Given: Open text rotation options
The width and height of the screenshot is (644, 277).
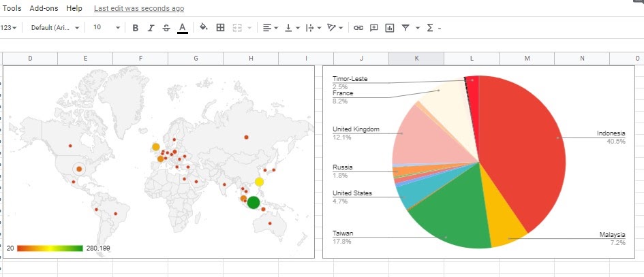Looking at the screenshot, I should click(x=331, y=27).
